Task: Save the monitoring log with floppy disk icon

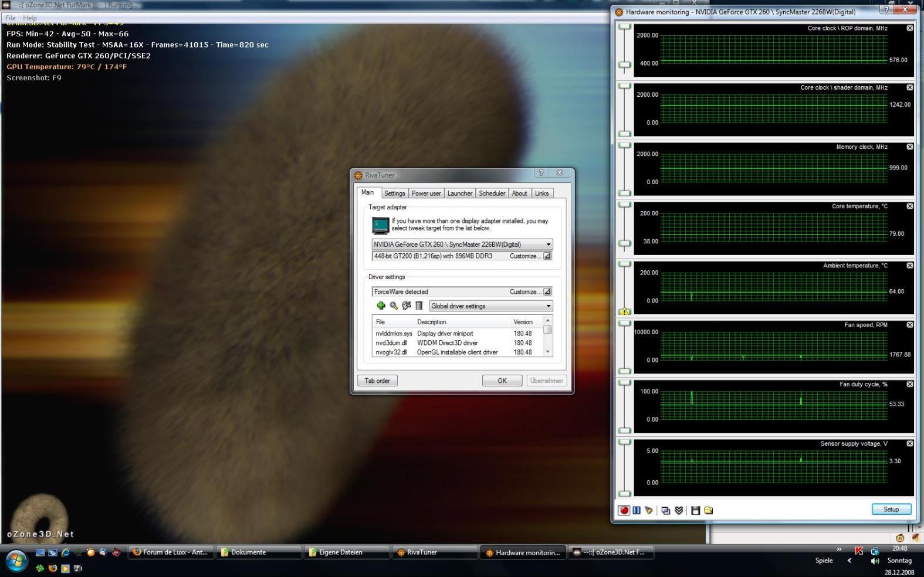Action: pyautogui.click(x=695, y=510)
